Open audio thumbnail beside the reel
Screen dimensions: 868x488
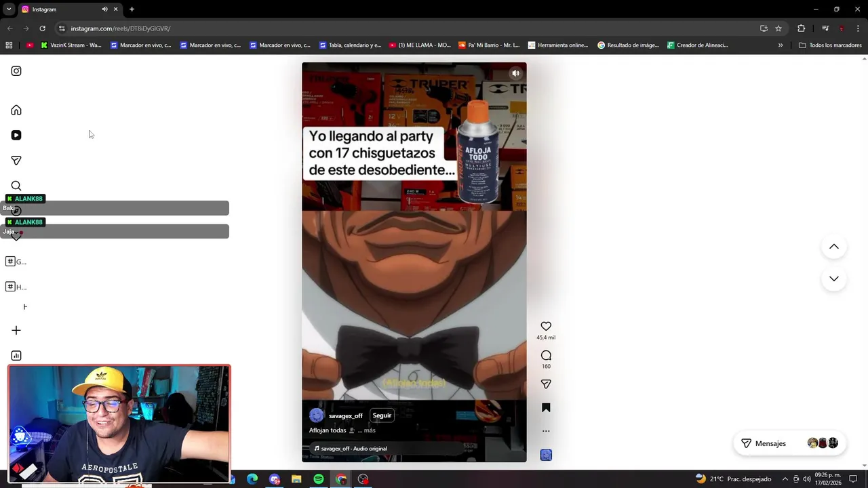(546, 455)
